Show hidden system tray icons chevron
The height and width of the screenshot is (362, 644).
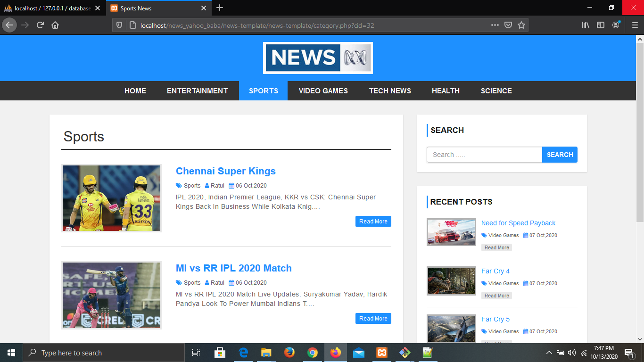[549, 353]
